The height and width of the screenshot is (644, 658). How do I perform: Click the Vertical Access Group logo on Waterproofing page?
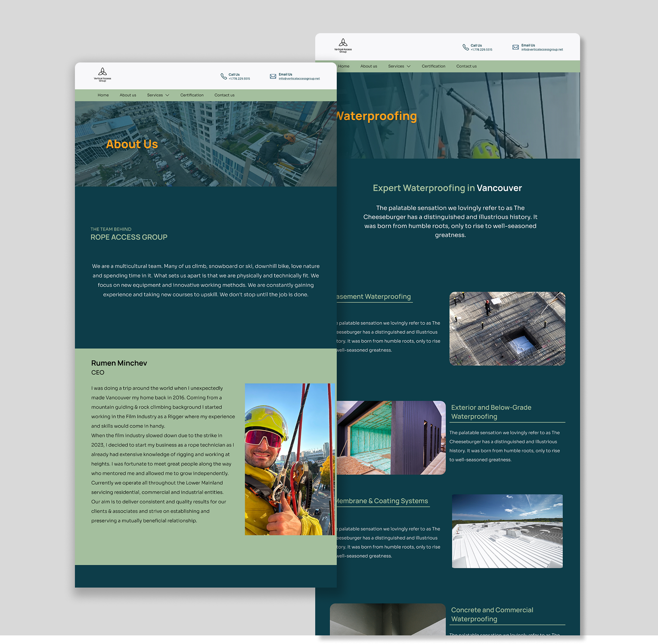pos(343,45)
